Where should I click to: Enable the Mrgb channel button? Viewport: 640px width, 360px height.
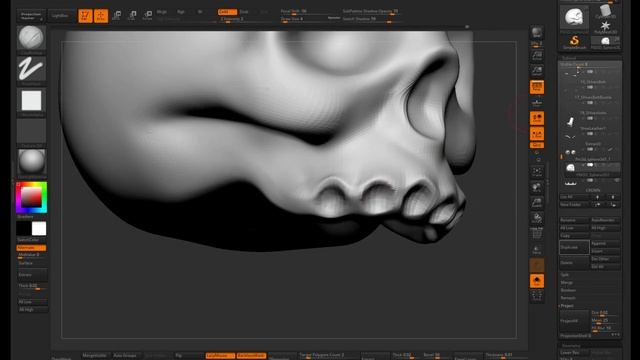pos(162,12)
